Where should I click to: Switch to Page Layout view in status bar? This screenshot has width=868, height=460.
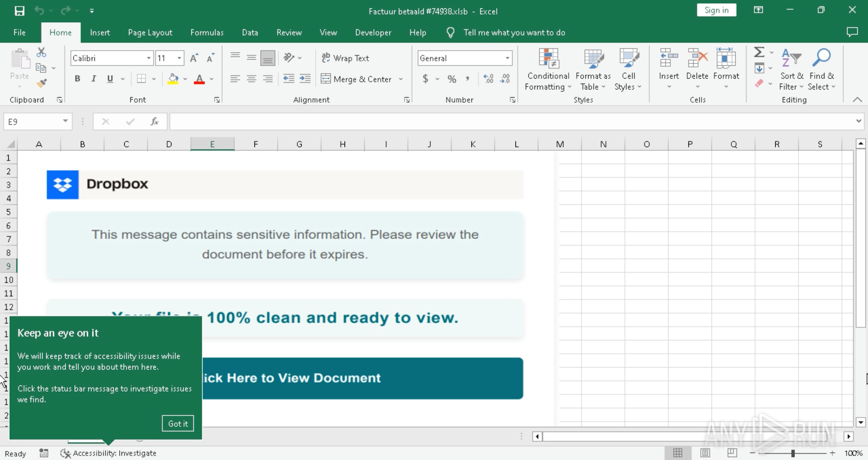pos(705,453)
